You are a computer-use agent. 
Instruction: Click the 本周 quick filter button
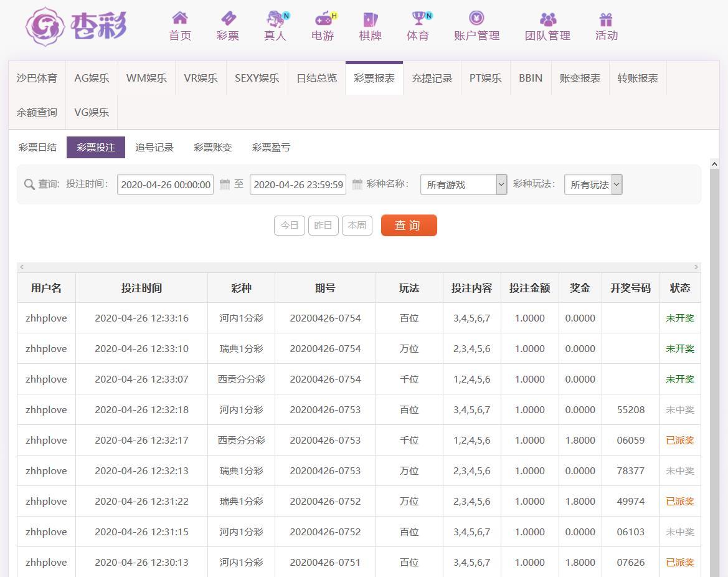click(x=357, y=226)
